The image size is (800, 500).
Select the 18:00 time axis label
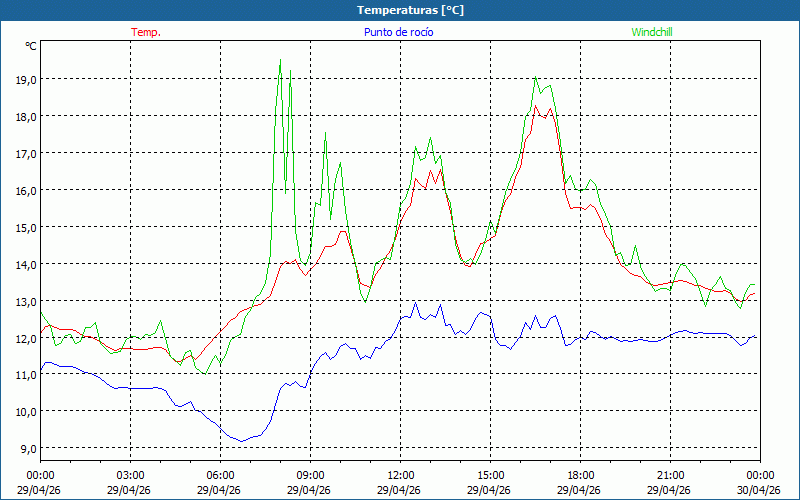[x=580, y=475]
